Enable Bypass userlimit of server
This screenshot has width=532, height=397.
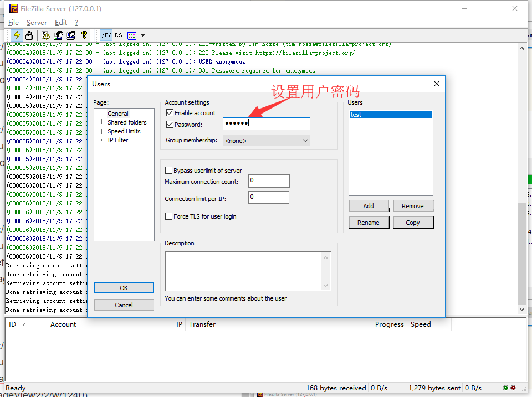[168, 170]
